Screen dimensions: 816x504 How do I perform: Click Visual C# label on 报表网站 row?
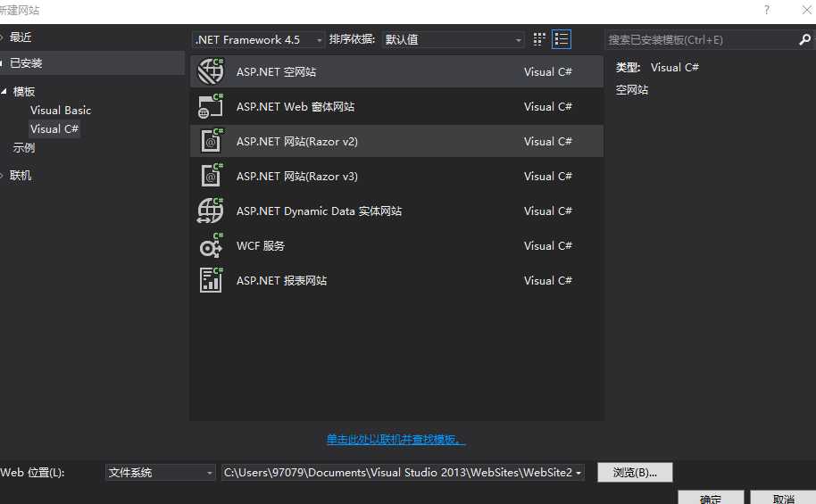click(547, 280)
